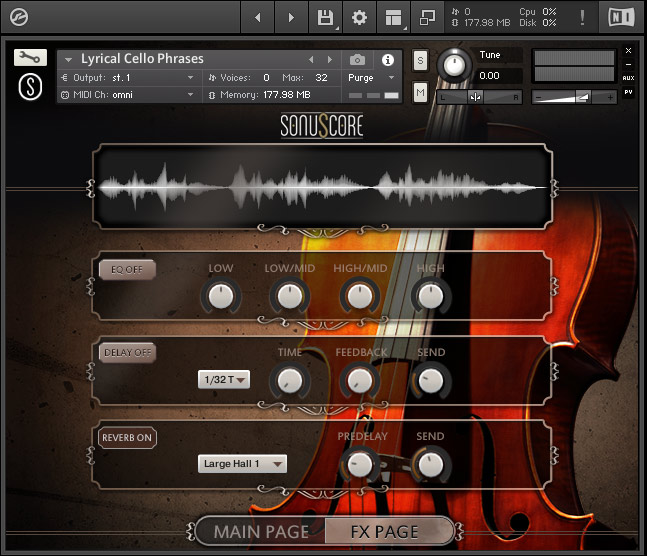Click the EQ LOW knob
This screenshot has width=647, height=556.
click(x=221, y=296)
